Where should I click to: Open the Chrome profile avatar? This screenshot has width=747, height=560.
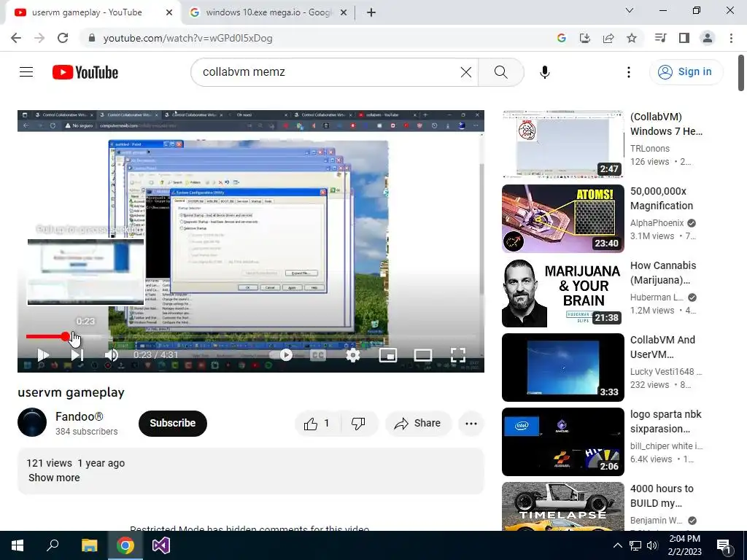(x=708, y=38)
